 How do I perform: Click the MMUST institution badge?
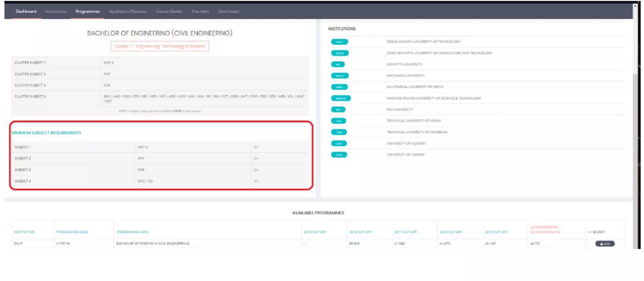[x=341, y=98]
